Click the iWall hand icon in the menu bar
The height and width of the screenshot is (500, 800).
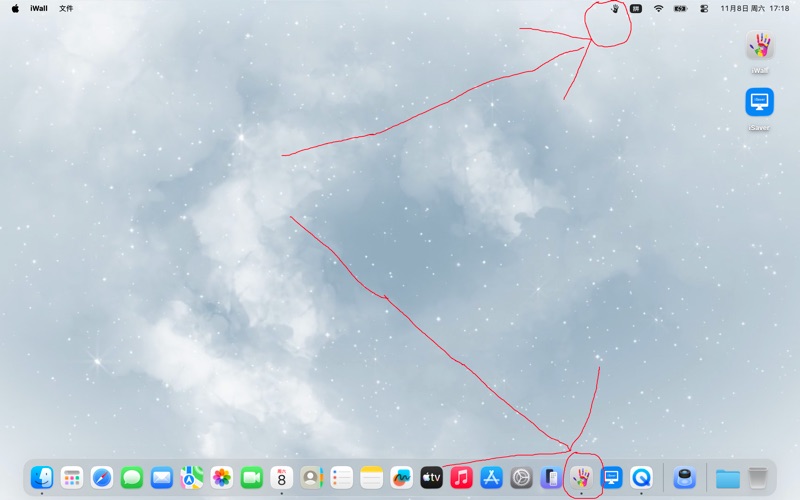(615, 9)
